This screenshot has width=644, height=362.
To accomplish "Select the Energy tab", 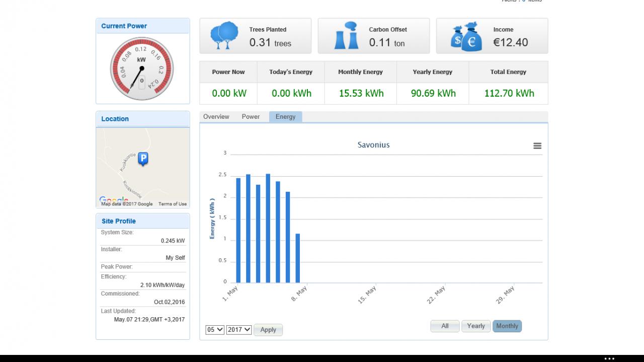I will [x=286, y=117].
